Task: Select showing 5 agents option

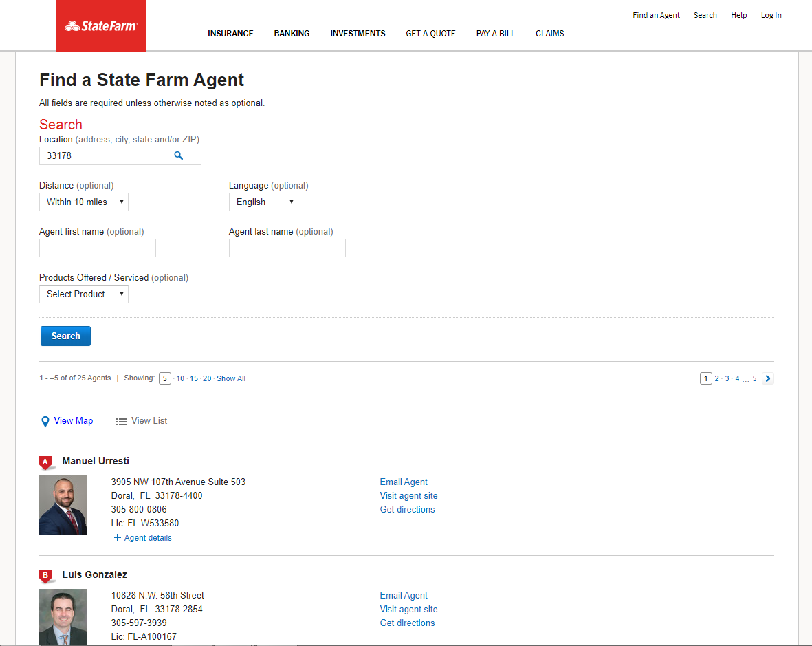Action: point(165,378)
